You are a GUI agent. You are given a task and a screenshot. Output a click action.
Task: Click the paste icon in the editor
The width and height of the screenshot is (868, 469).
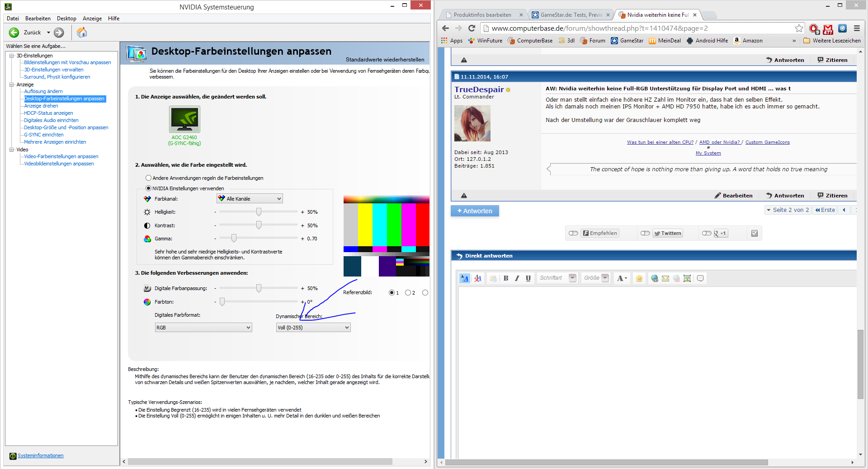coord(493,278)
